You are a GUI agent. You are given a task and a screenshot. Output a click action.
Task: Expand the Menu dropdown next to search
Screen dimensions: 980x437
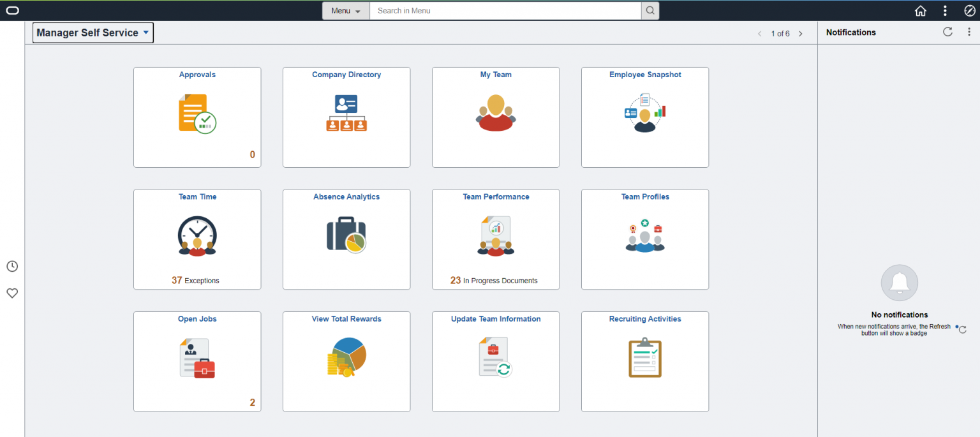[x=345, y=10]
